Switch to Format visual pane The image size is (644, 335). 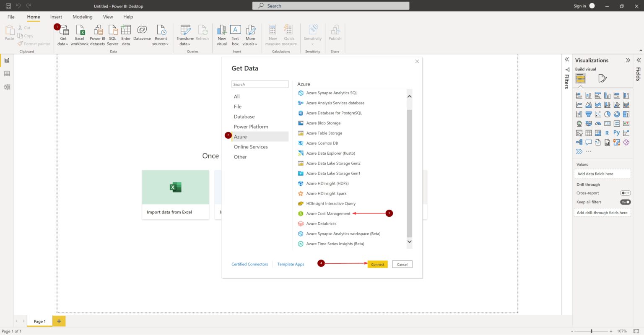(602, 78)
